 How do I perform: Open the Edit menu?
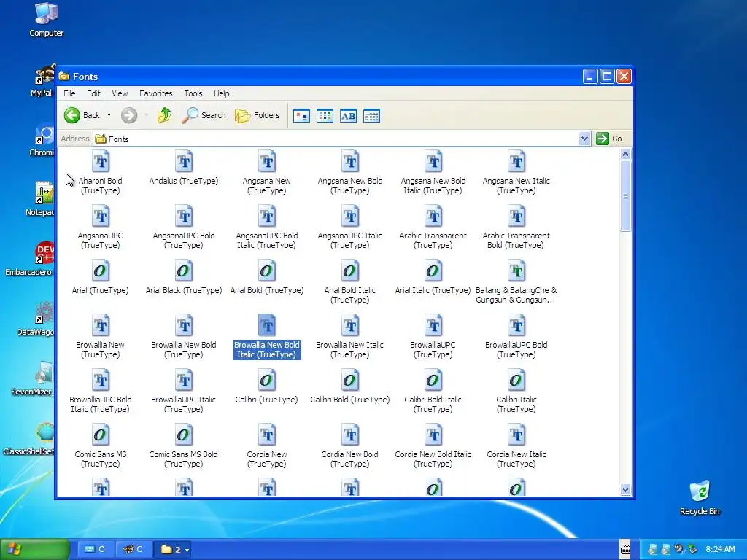93,93
